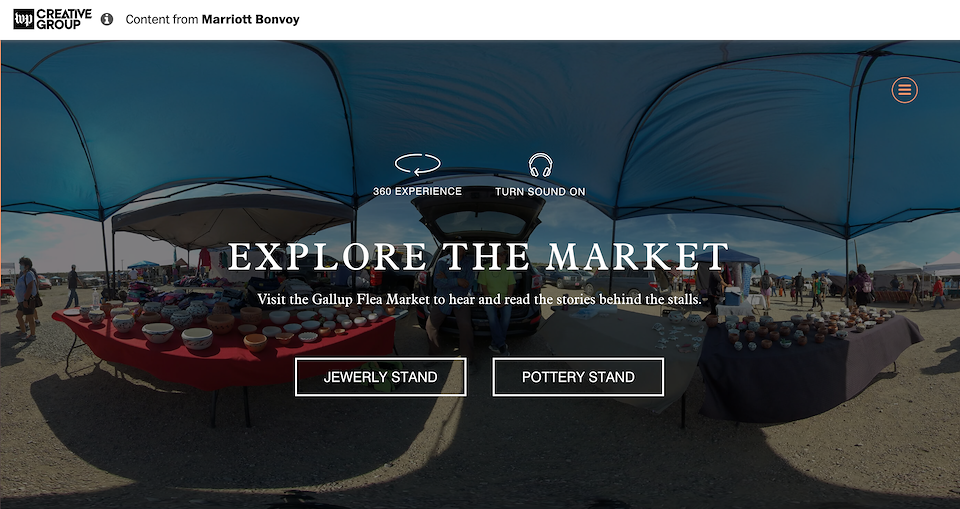Screen dimensions: 960x509
Task: Click the Creative Group wordmark
Action: 64,19
